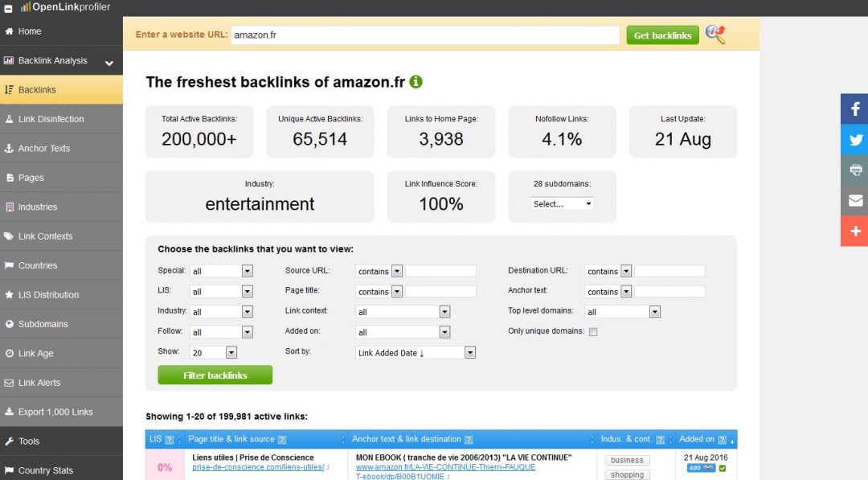The width and height of the screenshot is (868, 480).
Task: Open the email share envelope icon
Action: click(854, 200)
